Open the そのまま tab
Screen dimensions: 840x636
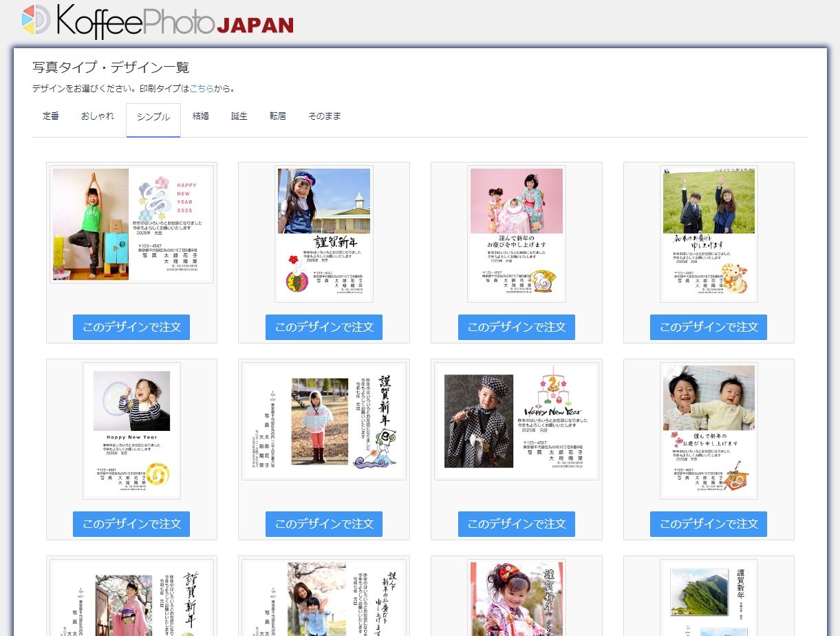tap(325, 116)
